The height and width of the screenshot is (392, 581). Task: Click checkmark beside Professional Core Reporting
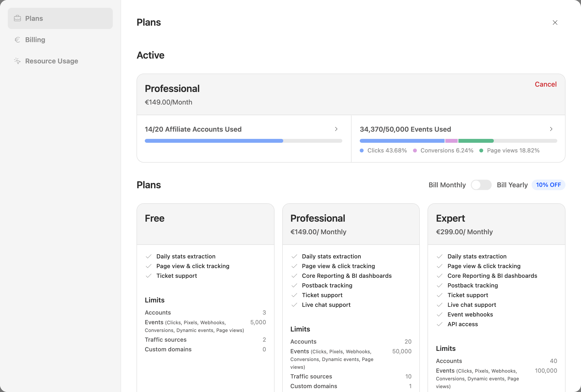[x=294, y=276]
